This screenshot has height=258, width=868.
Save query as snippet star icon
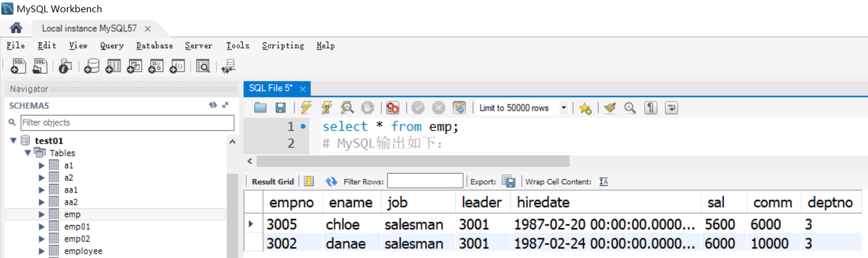coord(585,108)
